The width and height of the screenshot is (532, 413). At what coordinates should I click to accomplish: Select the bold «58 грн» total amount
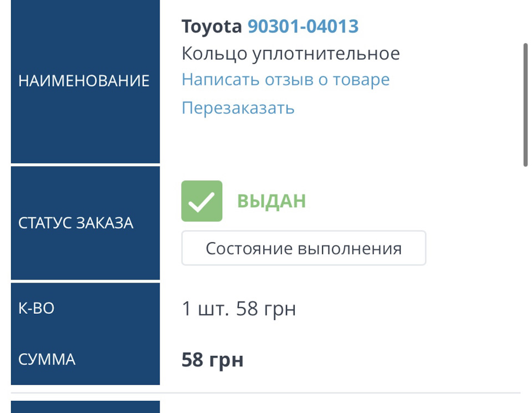(x=213, y=359)
